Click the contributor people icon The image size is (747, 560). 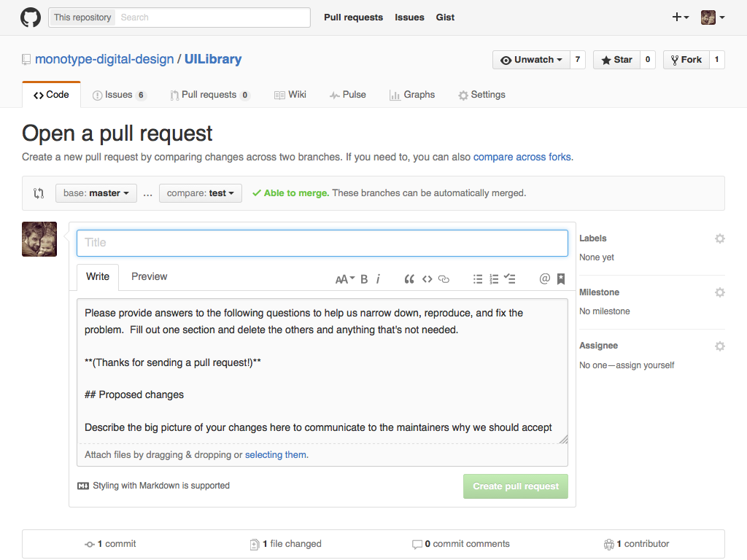[x=609, y=544]
